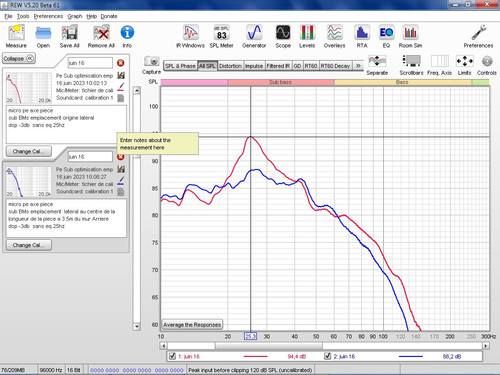Uncheck trace 1: juin 16 checkbox
Screen dimensions: 500x375
(x=172, y=356)
